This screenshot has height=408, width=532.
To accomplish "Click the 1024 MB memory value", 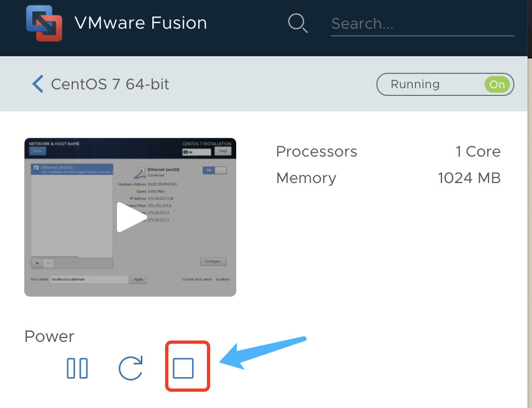I will pos(469,178).
